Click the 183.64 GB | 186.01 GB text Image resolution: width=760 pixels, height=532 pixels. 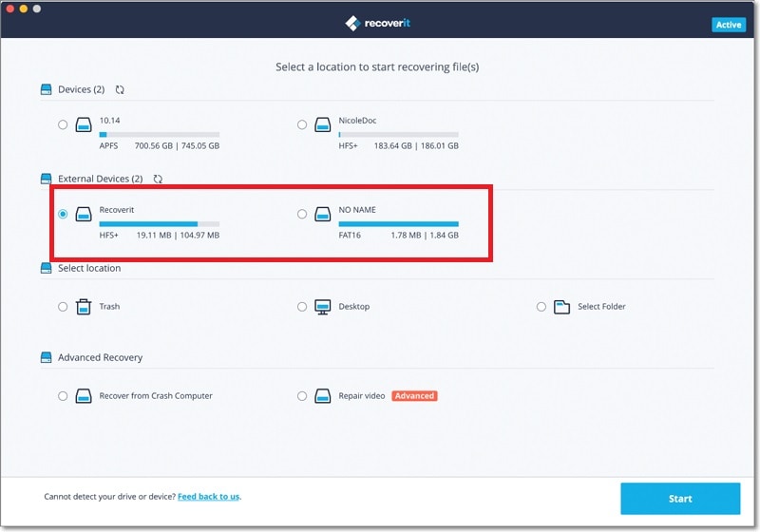pyautogui.click(x=416, y=146)
